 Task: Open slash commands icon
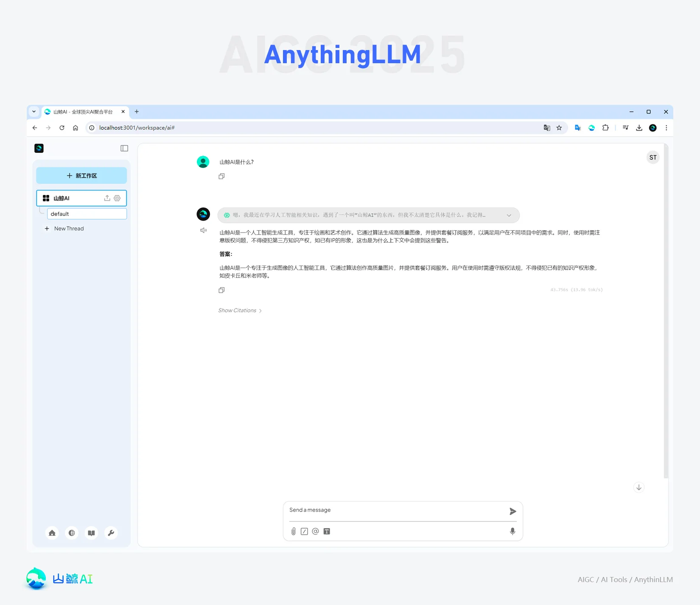304,532
